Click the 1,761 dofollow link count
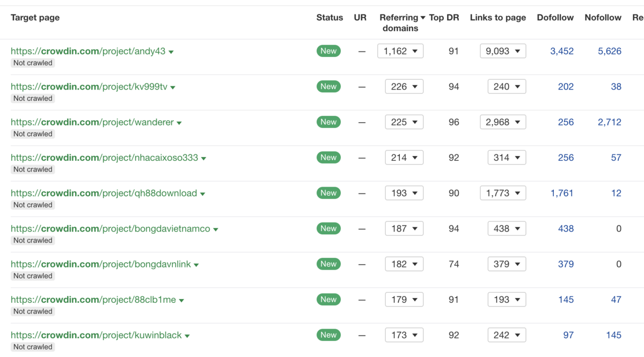Screen dimensions: 644x357 point(562,193)
